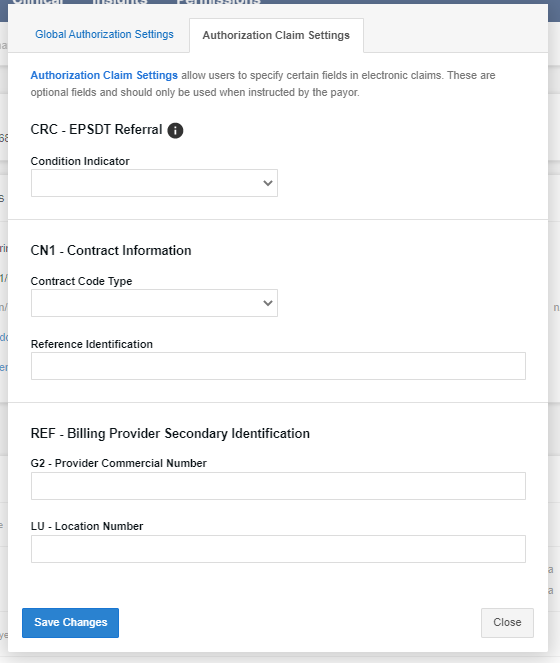Click the CN1 - Contract Information heading
This screenshot has height=663, width=560.
pos(111,250)
